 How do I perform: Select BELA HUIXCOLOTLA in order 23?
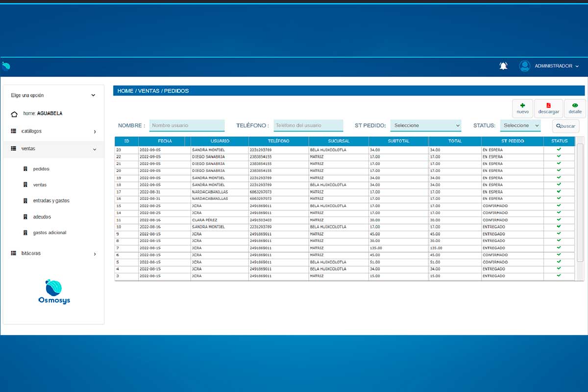(339, 150)
